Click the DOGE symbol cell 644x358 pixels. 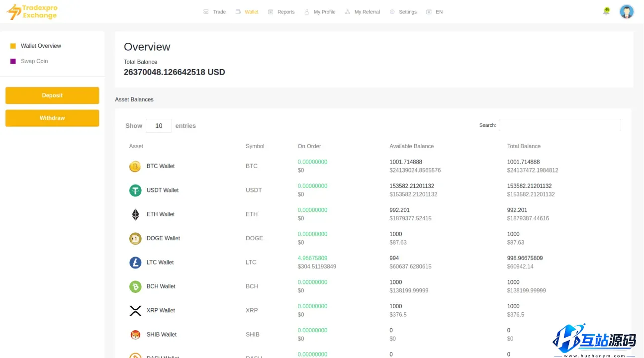[254, 238]
